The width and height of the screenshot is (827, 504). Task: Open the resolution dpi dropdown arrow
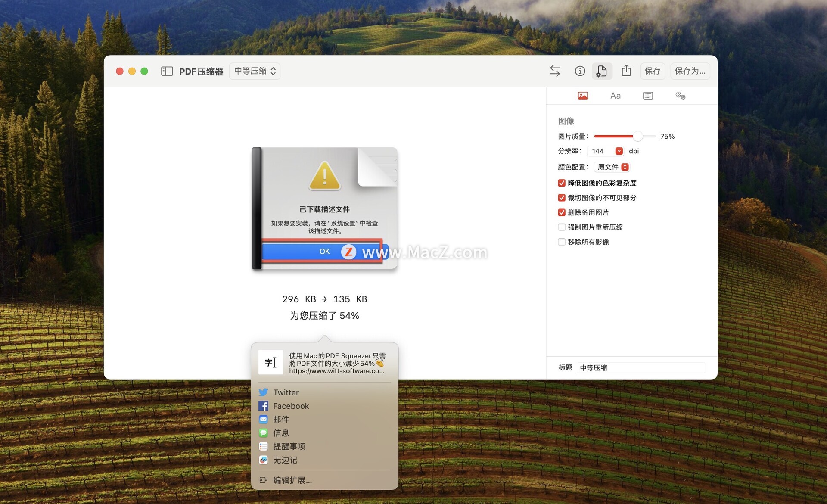coord(619,151)
